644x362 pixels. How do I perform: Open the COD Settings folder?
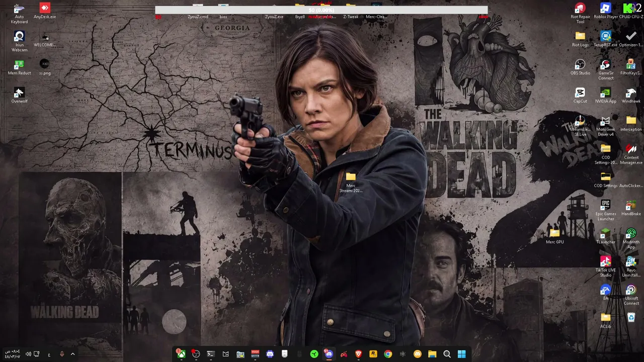tap(606, 180)
